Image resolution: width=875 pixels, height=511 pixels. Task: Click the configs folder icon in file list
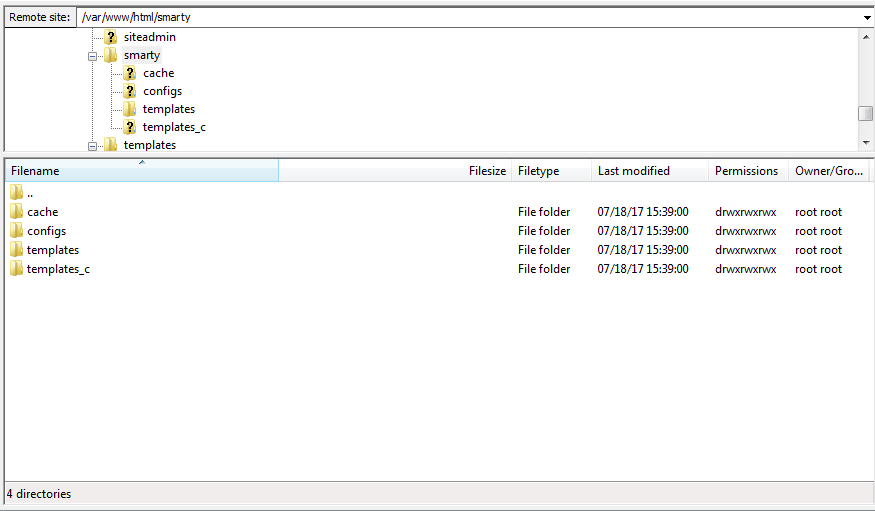click(16, 231)
